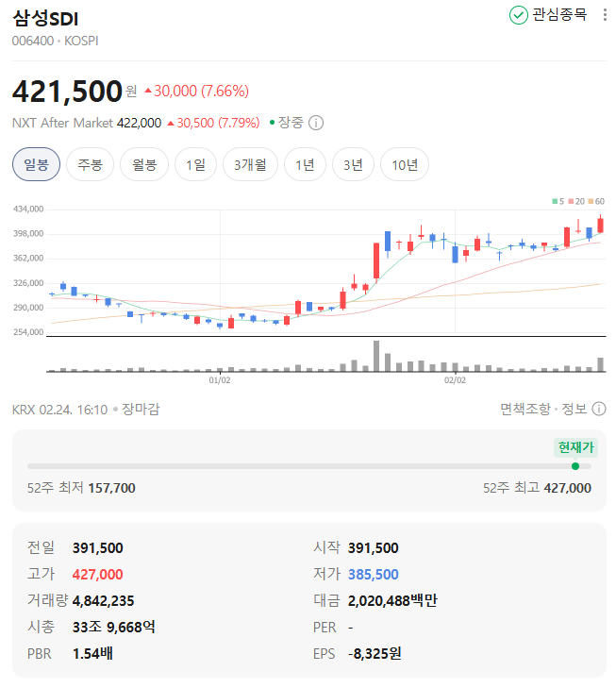Click the 대금 value 2,020,488백만
Image resolution: width=616 pixels, height=688 pixels.
coord(392,600)
